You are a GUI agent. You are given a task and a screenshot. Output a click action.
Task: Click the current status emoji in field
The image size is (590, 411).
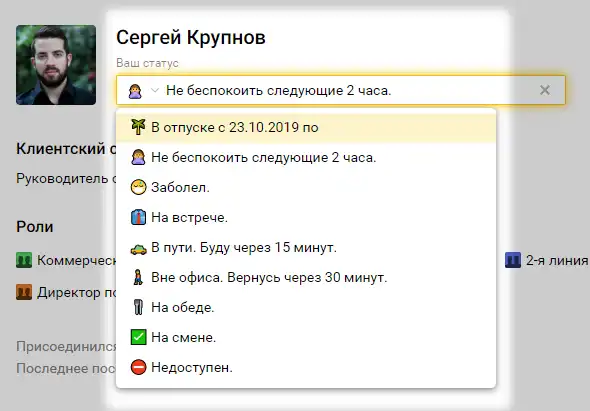pos(135,91)
